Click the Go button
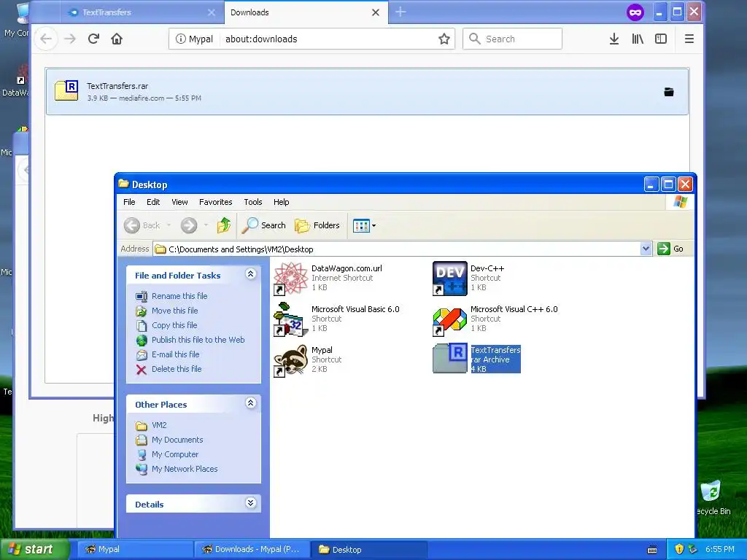The height and width of the screenshot is (560, 747). 670,249
